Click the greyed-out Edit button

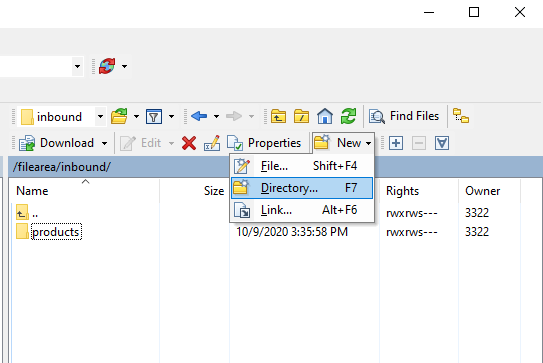point(141,143)
